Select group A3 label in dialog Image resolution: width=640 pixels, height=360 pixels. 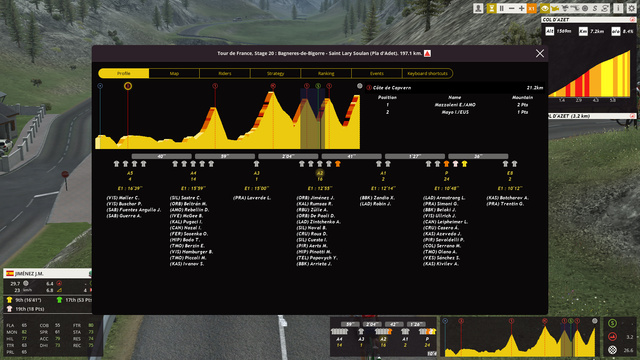(x=256, y=173)
